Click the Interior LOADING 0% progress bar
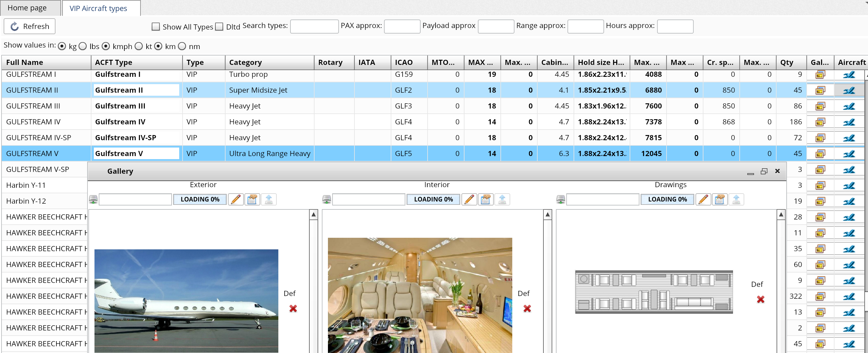This screenshot has height=353, width=868. coord(433,199)
